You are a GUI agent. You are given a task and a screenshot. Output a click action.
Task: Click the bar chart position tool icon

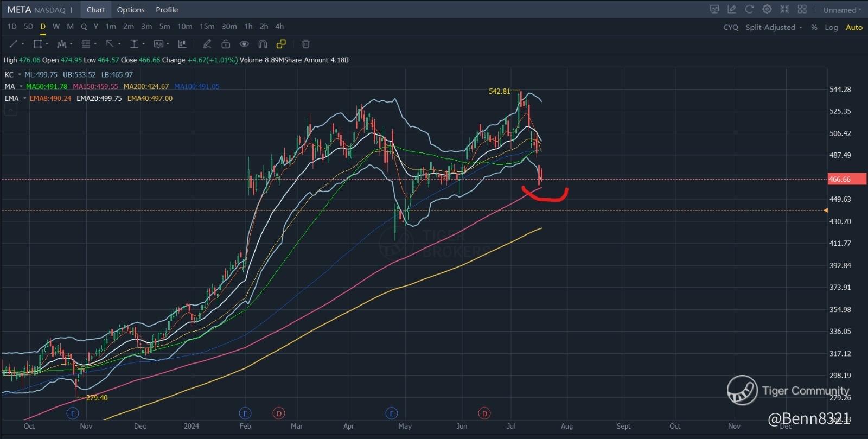(x=182, y=44)
